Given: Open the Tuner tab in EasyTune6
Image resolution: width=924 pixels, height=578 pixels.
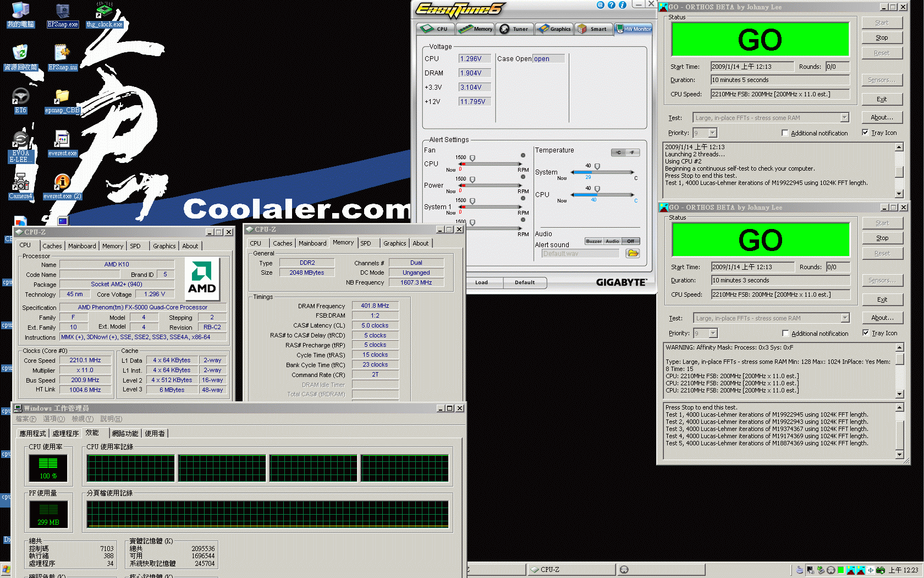Looking at the screenshot, I should pos(515,29).
